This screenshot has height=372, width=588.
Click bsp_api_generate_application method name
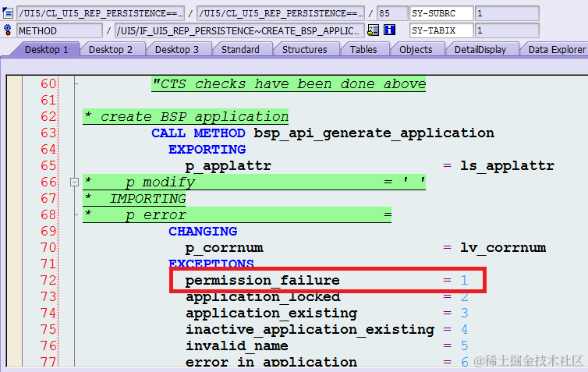(x=374, y=133)
